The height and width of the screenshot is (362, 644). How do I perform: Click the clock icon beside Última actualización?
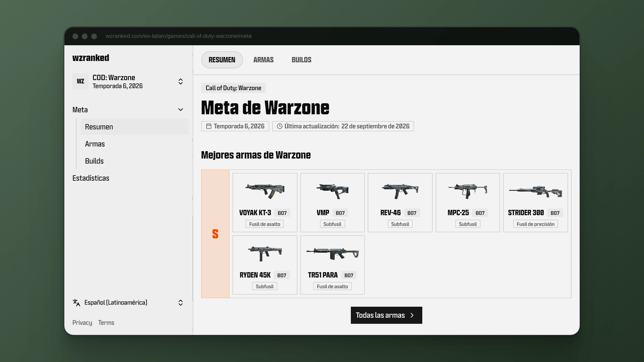pyautogui.click(x=280, y=126)
